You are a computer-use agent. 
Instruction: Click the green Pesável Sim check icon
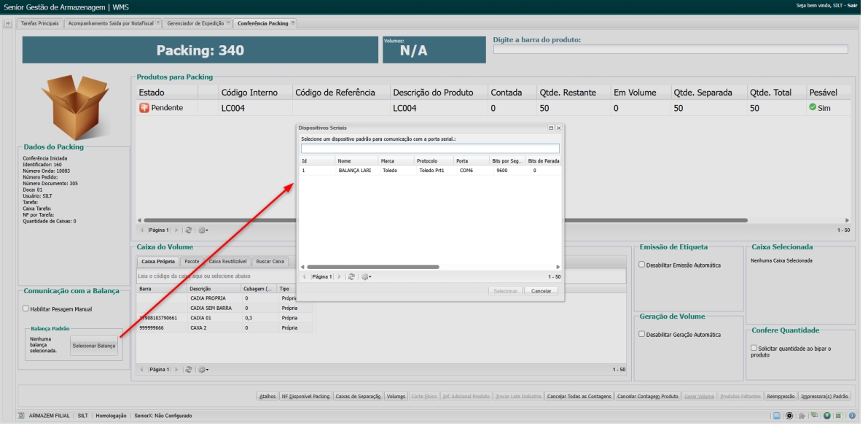coord(813,107)
